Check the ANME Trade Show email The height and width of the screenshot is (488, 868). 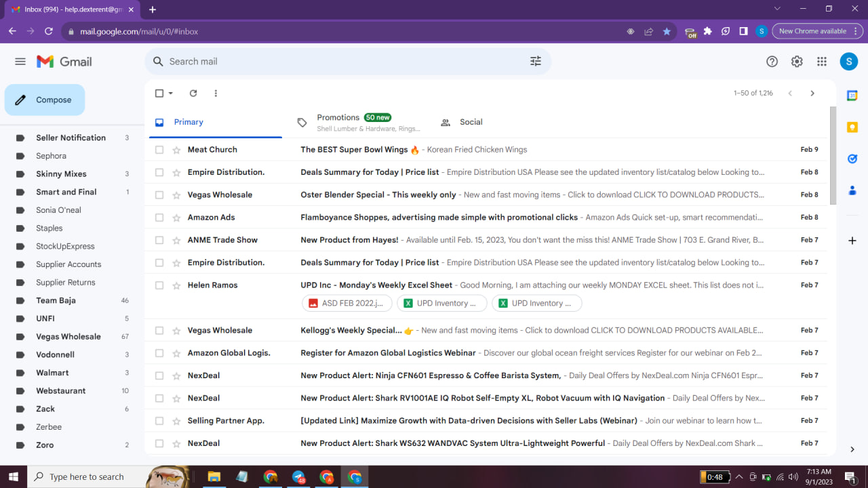click(159, 240)
